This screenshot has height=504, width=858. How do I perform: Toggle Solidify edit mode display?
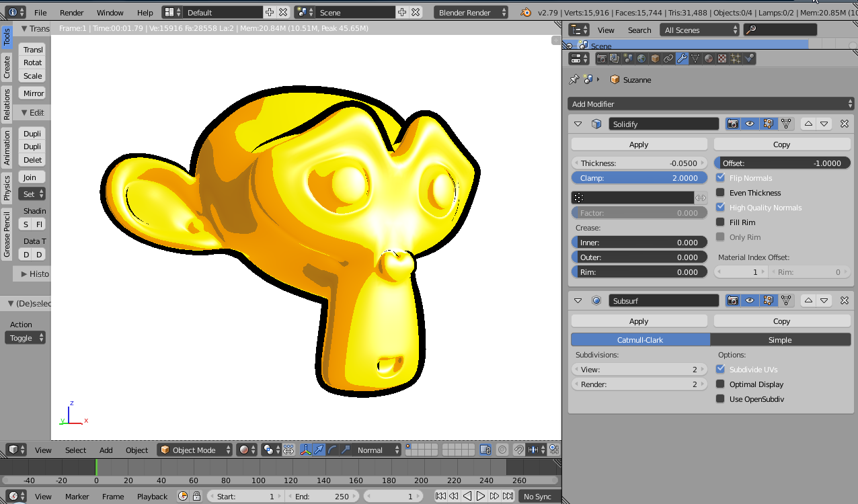pos(768,124)
